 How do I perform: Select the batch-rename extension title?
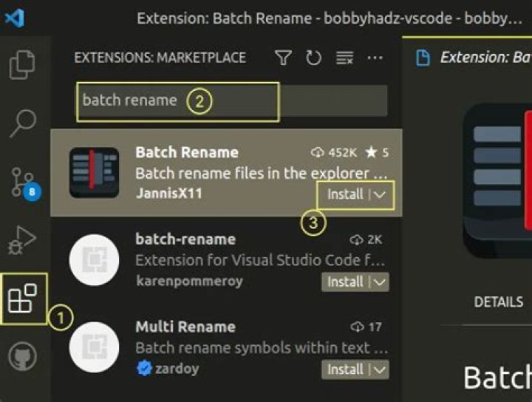coord(185,239)
